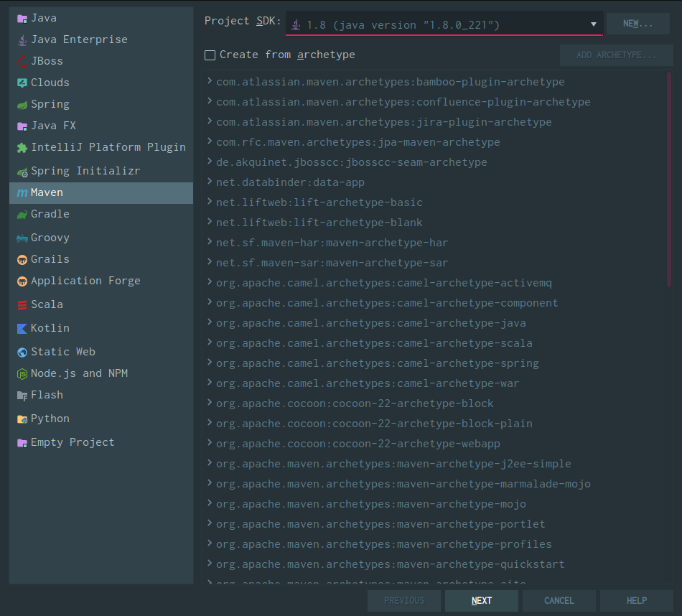The width and height of the screenshot is (682, 616).
Task: Select net.liftweb:lift-archetype-blank archetype
Action: (319, 223)
